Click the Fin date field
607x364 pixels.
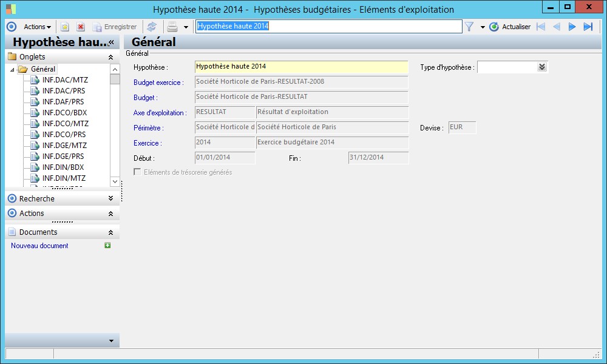click(x=378, y=158)
